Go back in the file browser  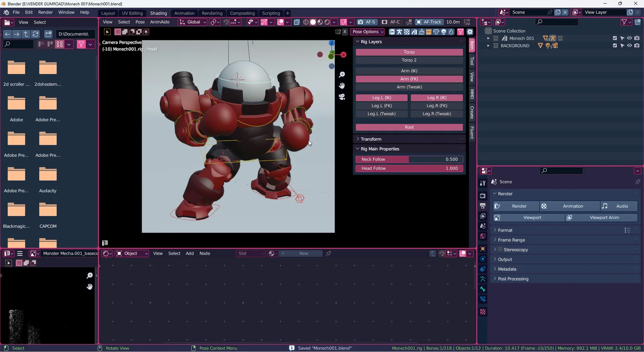[8, 34]
